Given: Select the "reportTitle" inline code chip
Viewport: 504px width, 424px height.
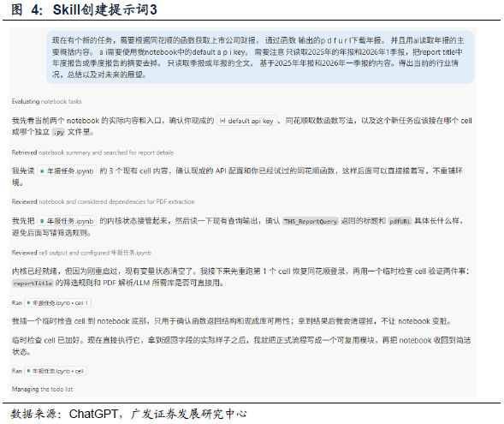Looking at the screenshot, I should pyautogui.click(x=33, y=284).
